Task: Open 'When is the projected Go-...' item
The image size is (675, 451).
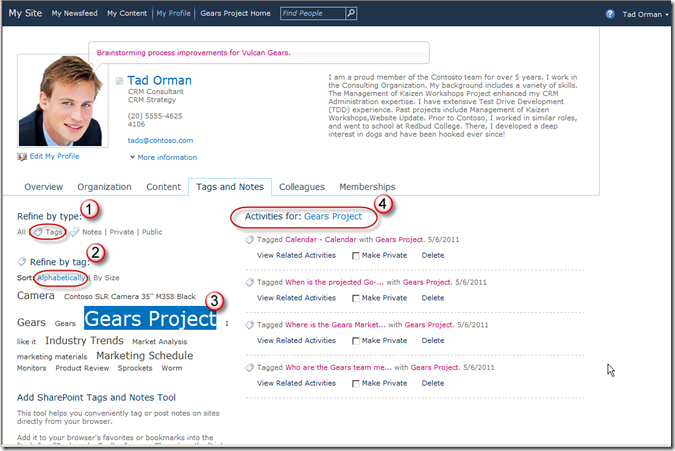Action: coord(334,282)
